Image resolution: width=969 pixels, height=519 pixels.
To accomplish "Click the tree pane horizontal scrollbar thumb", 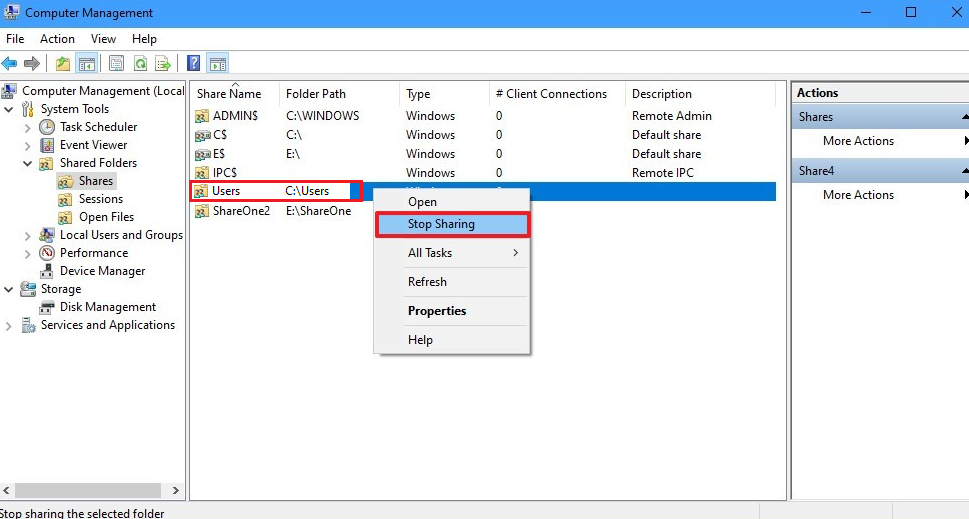I will coord(88,491).
